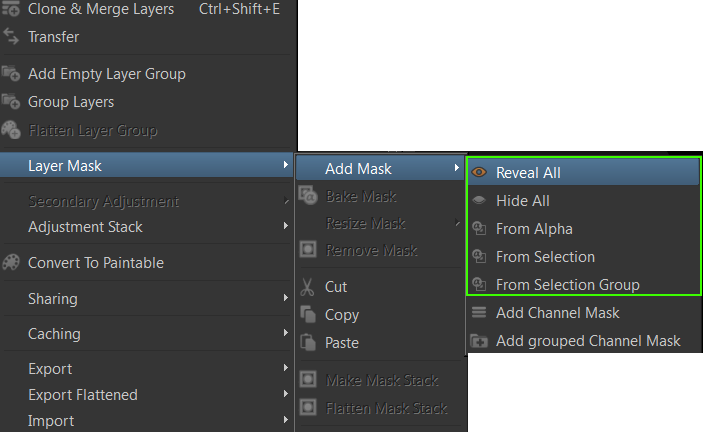This screenshot has width=703, height=432.
Task: Select From Selection Group mask option
Action: click(x=567, y=285)
